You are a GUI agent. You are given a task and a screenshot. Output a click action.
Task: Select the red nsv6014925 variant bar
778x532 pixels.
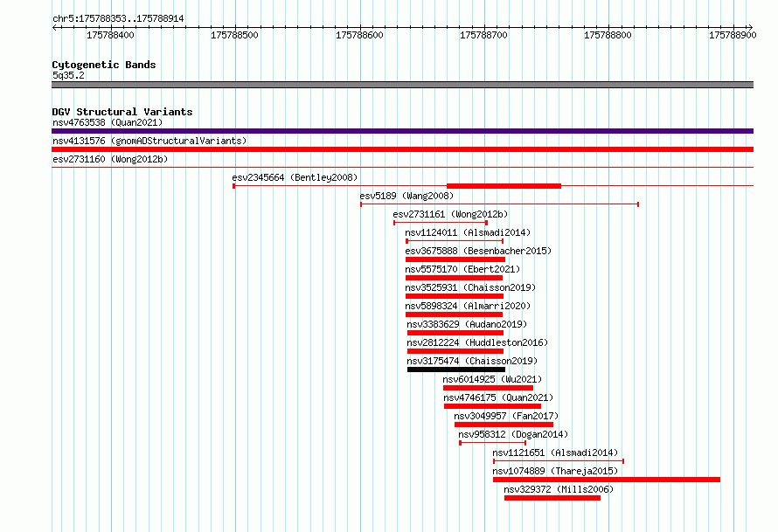pyautogui.click(x=489, y=388)
